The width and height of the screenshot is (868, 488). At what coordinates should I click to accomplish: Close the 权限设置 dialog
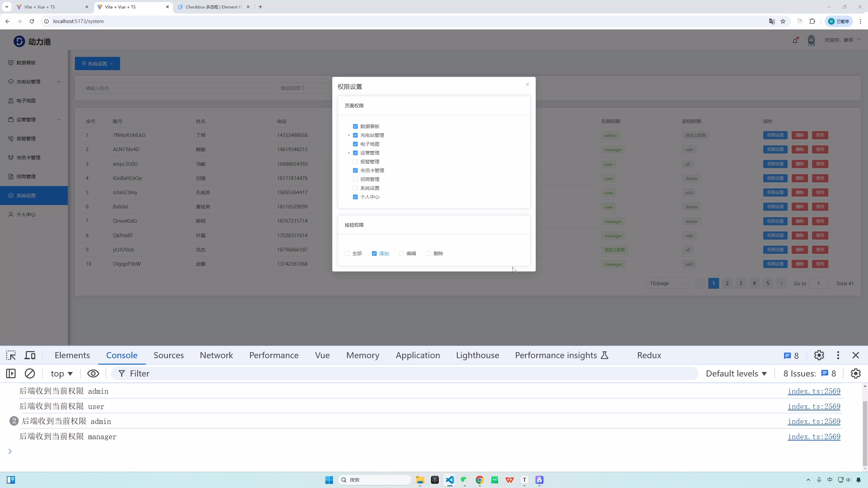(528, 84)
